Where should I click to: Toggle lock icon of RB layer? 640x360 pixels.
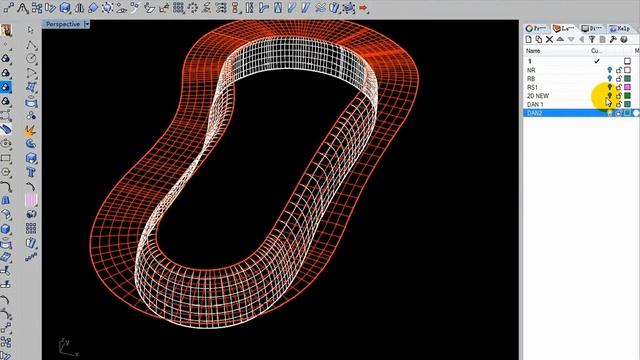click(x=619, y=78)
